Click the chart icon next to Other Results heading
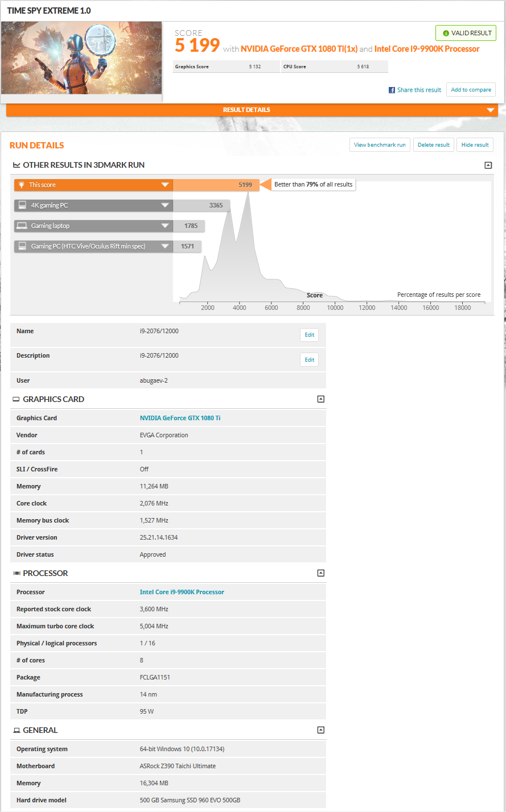Screen dimensions: 506x812 point(16,165)
